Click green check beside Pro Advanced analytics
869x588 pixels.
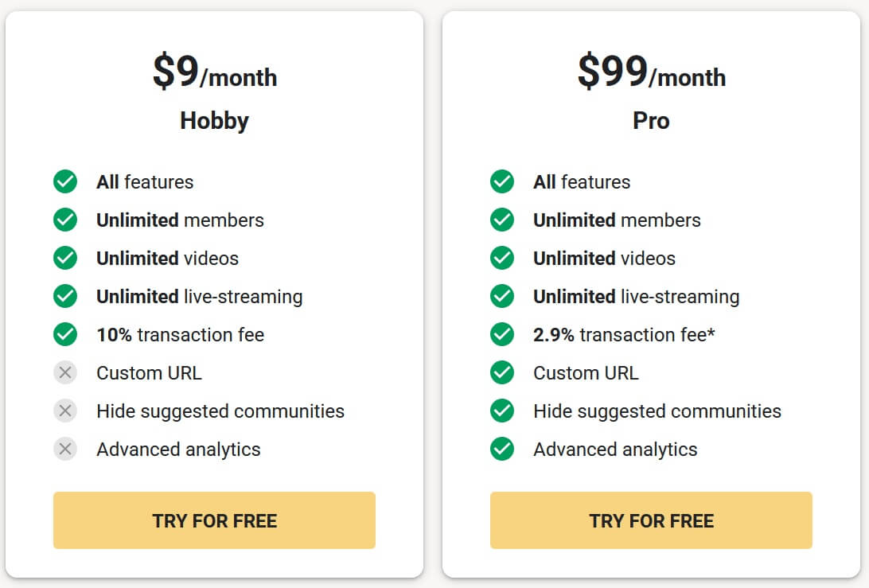coord(502,450)
